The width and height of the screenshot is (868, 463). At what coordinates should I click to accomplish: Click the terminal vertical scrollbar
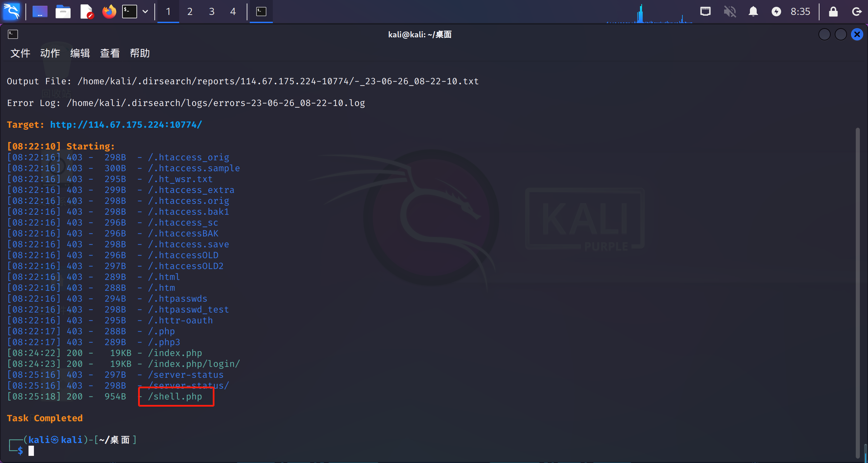(857, 292)
